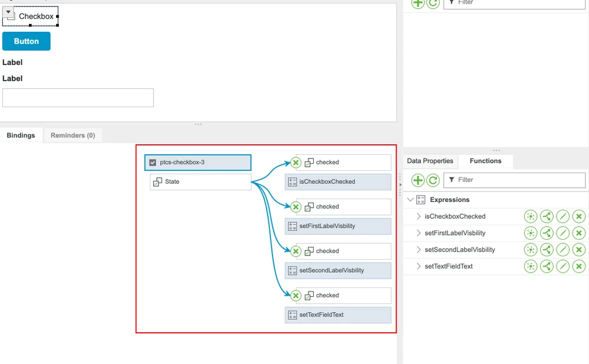Expand the setFirstLabelVisbility row

click(x=419, y=233)
